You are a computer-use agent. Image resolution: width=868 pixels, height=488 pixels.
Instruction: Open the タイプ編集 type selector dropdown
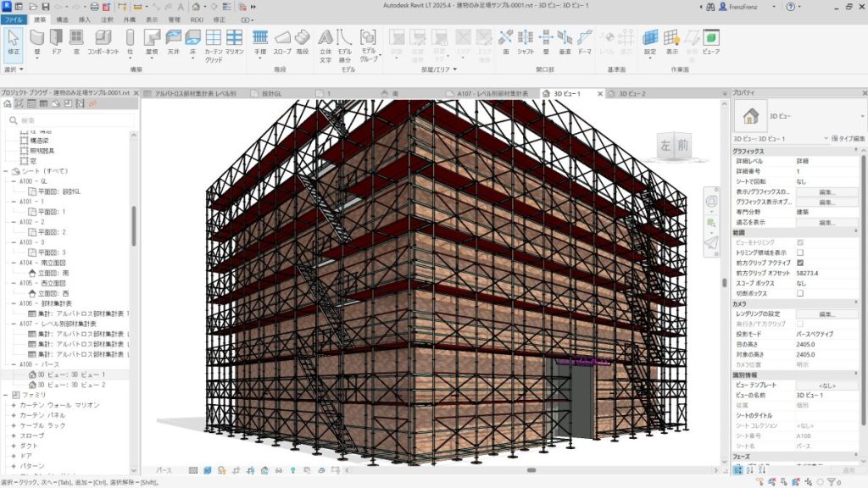[x=844, y=138]
